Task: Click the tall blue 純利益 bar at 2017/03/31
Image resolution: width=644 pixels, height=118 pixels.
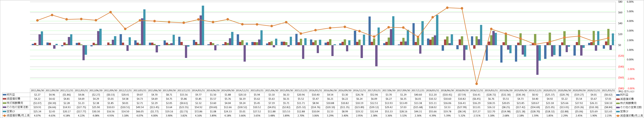Action: tap(369, 31)
